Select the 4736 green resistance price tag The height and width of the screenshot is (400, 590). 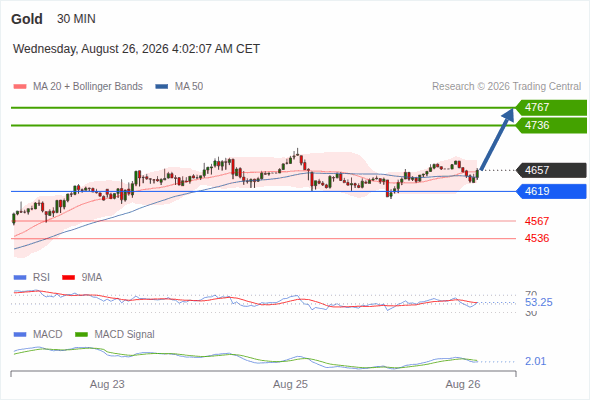[551, 125]
